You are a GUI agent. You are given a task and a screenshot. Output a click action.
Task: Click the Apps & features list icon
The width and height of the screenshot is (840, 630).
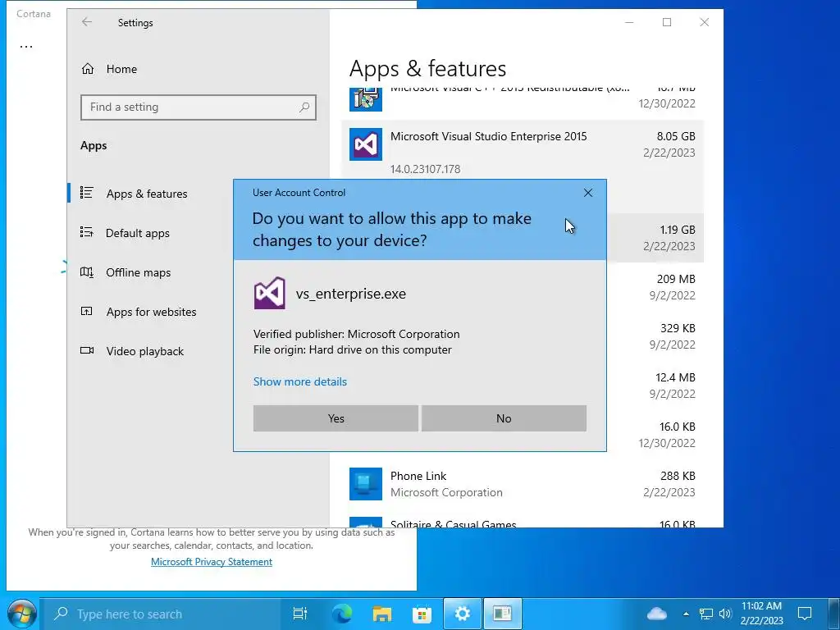tap(87, 192)
